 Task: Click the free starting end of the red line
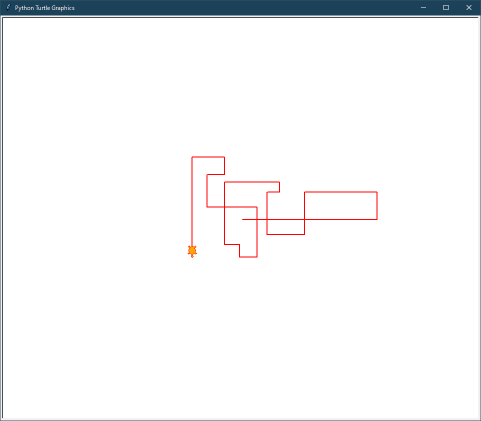243,219
